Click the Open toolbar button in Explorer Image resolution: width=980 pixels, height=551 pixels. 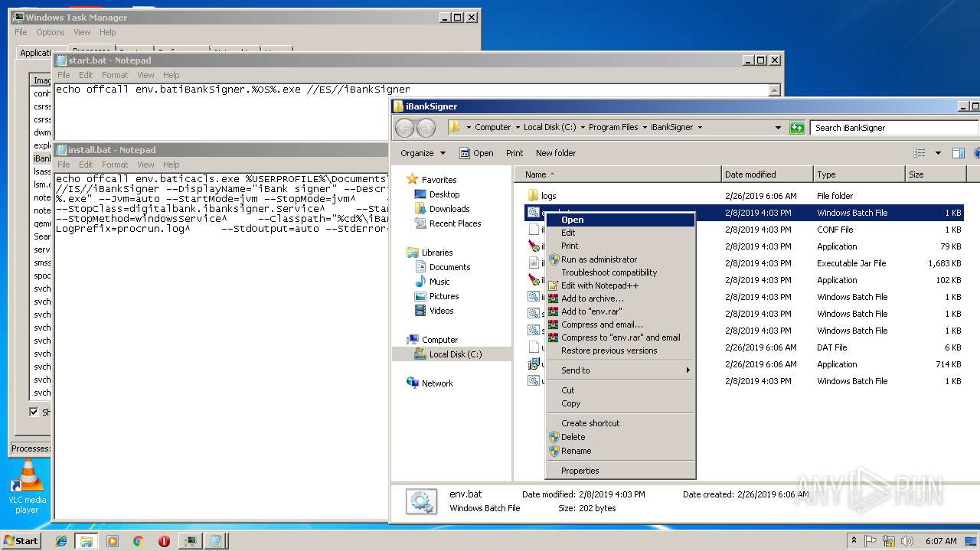pyautogui.click(x=476, y=153)
